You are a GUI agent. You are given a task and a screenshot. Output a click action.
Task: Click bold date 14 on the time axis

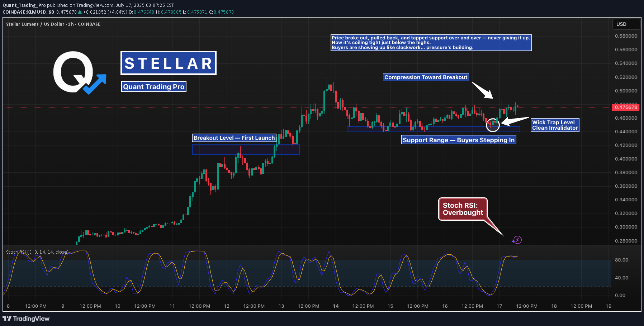336,306
